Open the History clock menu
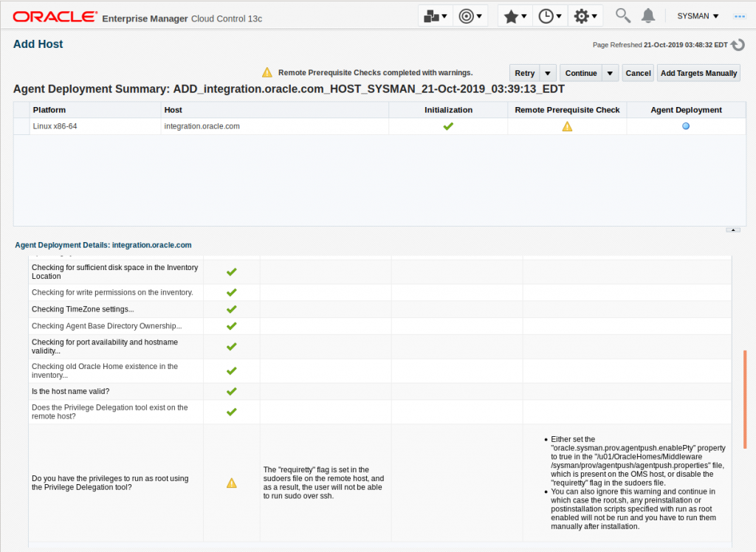Viewport: 756px width, 552px height. pyautogui.click(x=550, y=16)
